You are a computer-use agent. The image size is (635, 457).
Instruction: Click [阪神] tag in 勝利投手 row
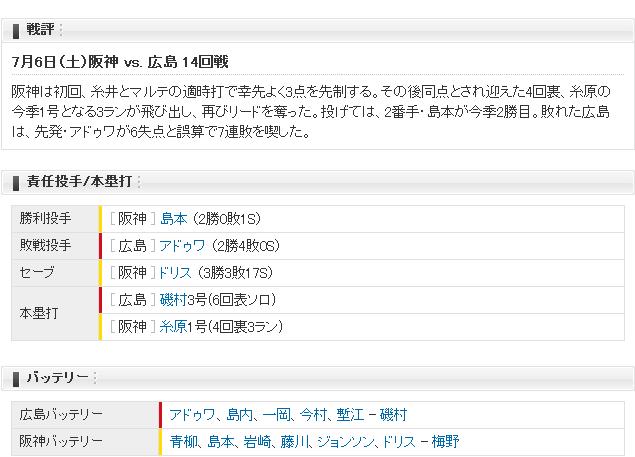coord(132,219)
